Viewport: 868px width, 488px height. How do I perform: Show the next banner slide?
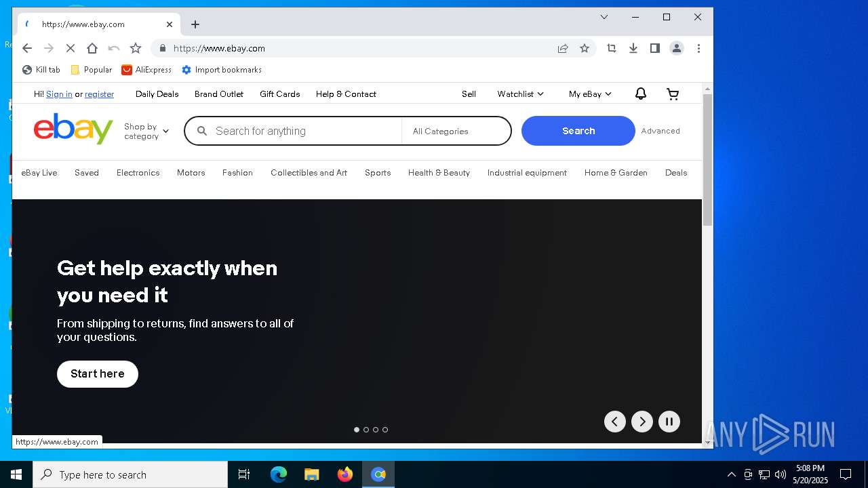pyautogui.click(x=642, y=422)
